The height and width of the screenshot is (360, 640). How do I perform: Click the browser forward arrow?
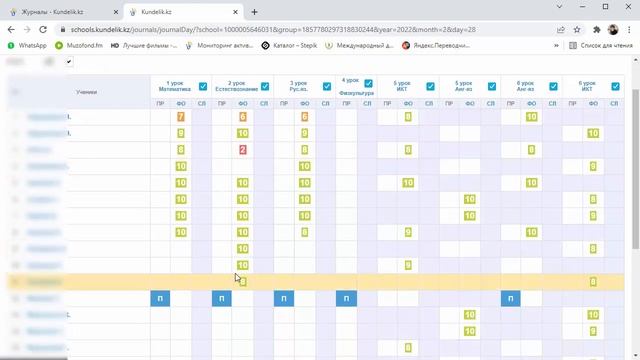27,29
